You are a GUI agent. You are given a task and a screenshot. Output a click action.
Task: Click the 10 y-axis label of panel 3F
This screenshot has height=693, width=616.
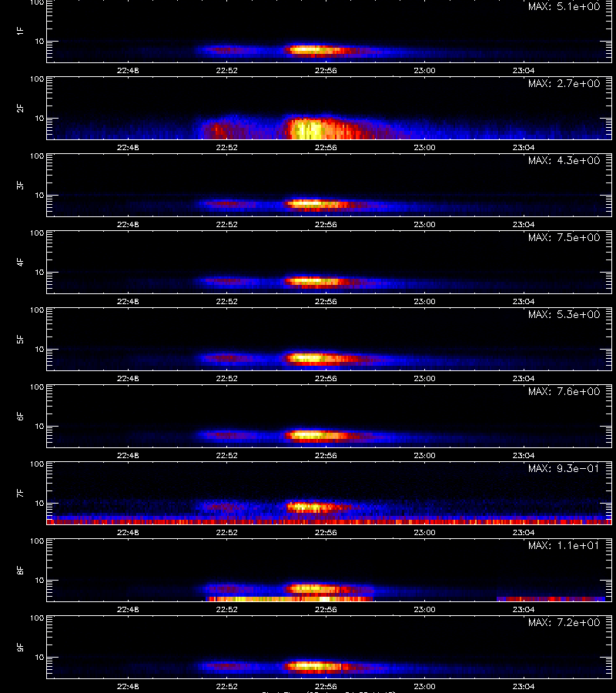coord(40,195)
